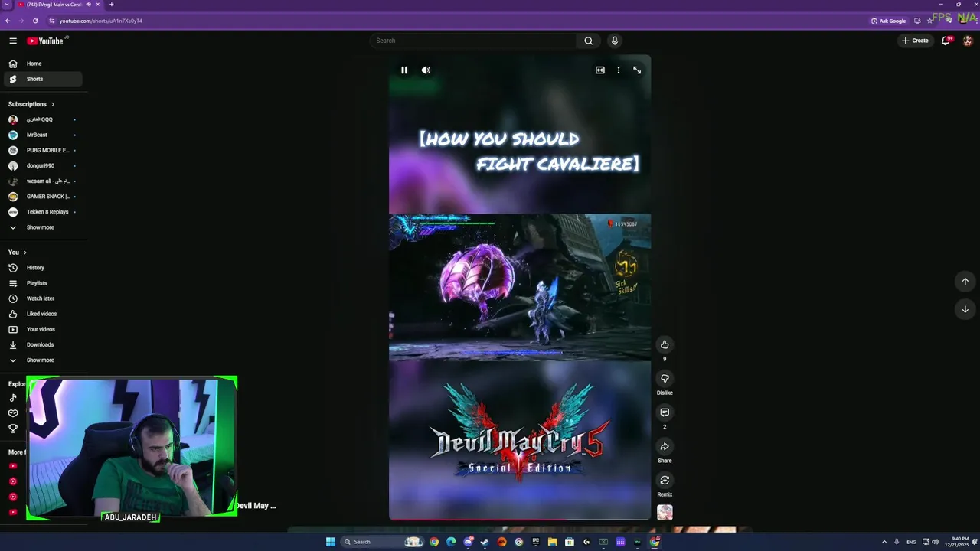Click the Create button
The width and height of the screenshot is (980, 551).
pos(915,41)
